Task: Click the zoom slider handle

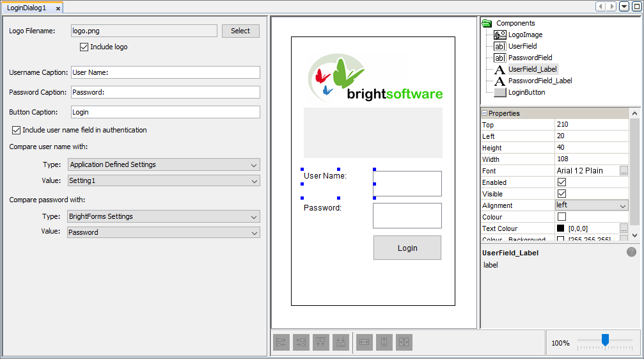Action: tap(605, 340)
